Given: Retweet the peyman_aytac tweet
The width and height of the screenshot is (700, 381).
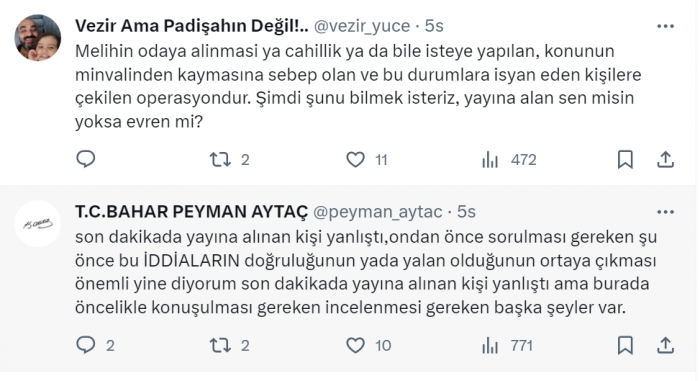Looking at the screenshot, I should [x=221, y=345].
